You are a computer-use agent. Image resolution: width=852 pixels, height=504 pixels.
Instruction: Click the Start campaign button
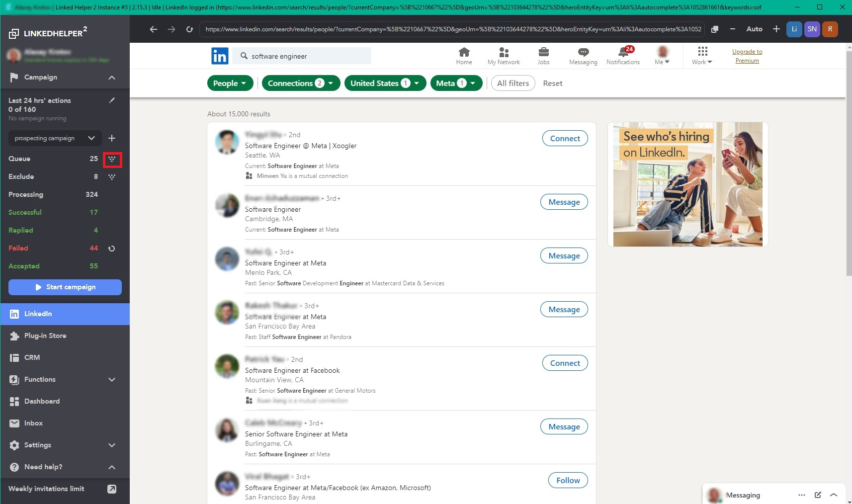tap(65, 287)
